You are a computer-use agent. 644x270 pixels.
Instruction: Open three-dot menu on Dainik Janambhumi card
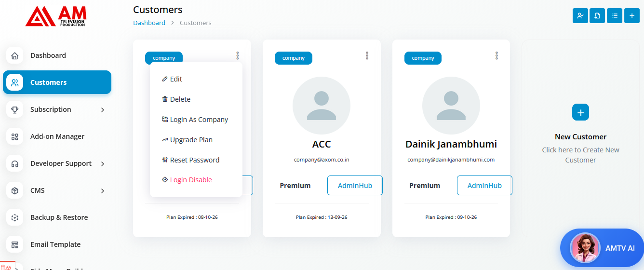click(496, 56)
